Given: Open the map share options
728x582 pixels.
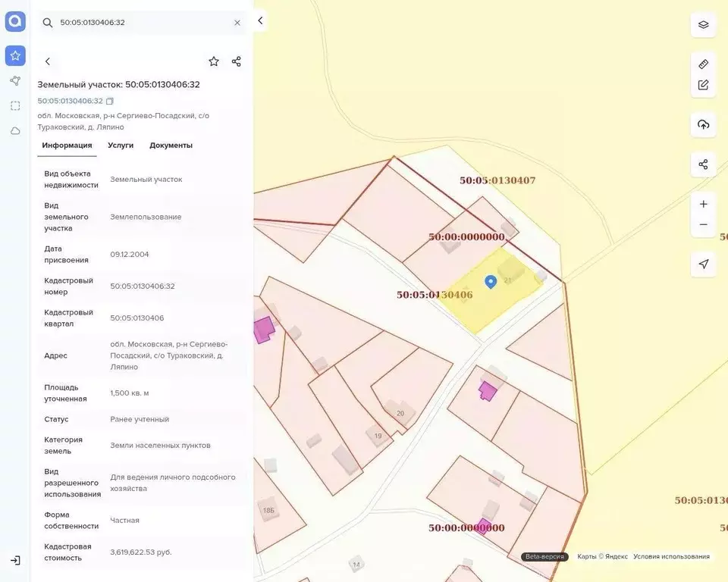Looking at the screenshot, I should tap(703, 164).
